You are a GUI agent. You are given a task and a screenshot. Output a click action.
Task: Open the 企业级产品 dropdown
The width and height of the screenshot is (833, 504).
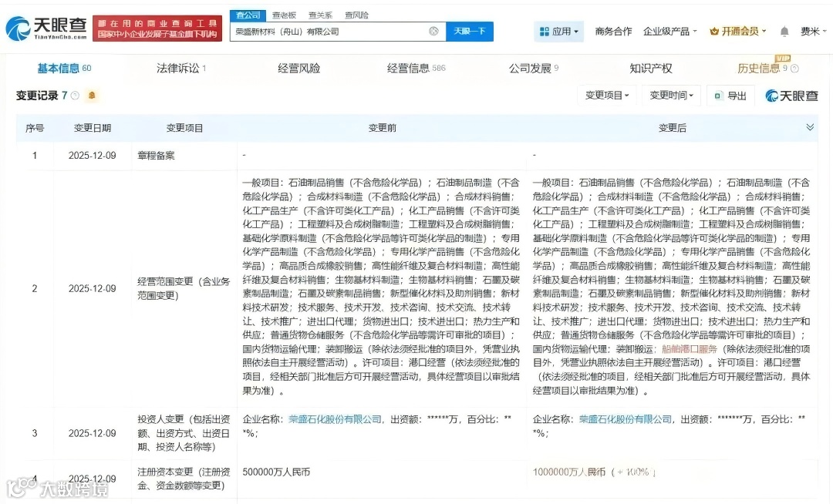[669, 32]
